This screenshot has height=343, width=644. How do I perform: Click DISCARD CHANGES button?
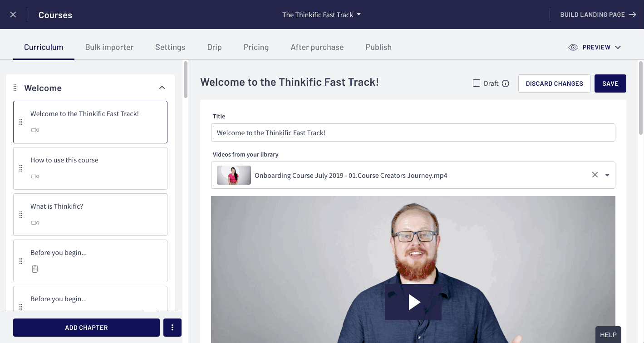555,83
